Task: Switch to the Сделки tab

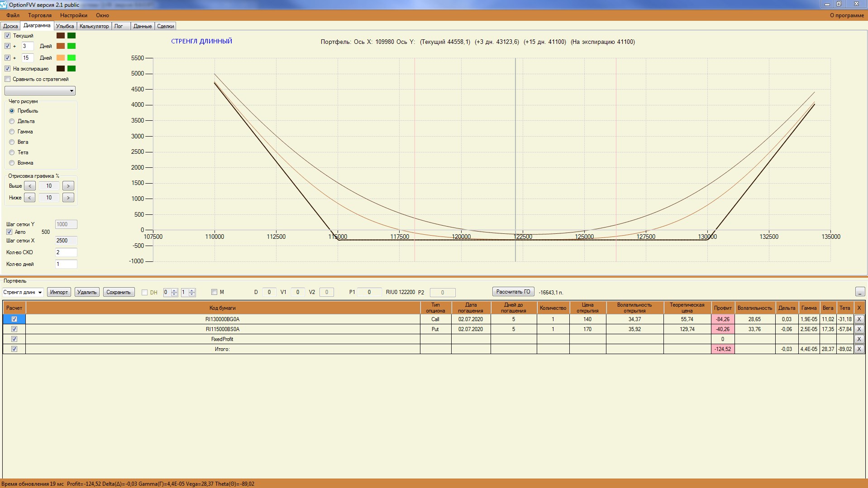Action: tap(166, 26)
